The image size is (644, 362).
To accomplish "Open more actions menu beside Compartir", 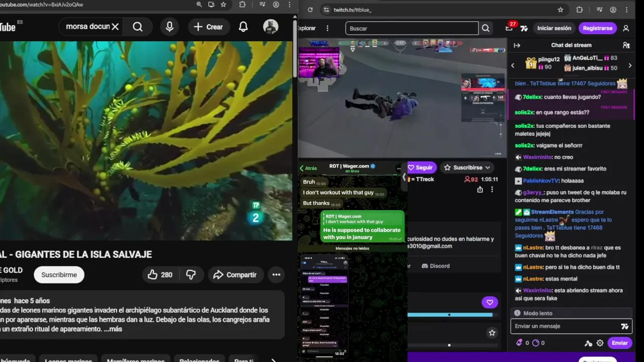I will click(276, 275).
